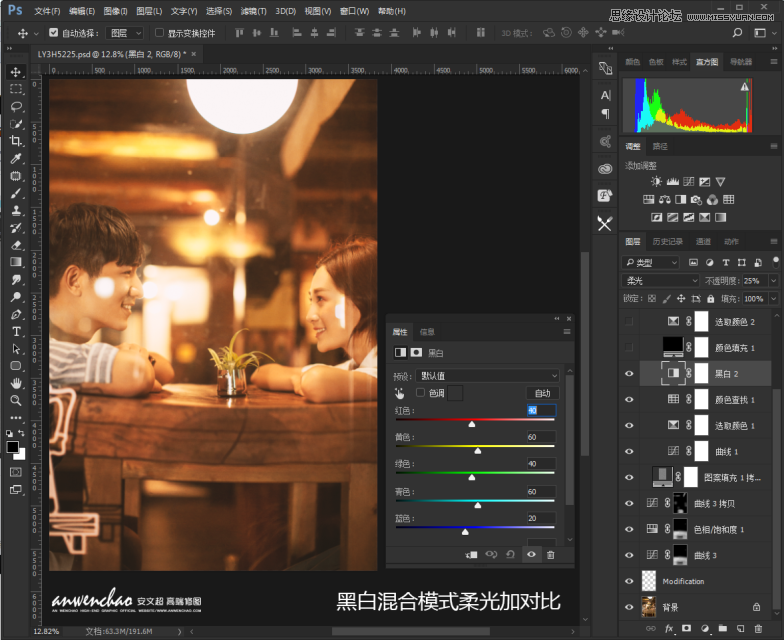
Task: Hide the 颜色查找 1 layer
Action: coord(629,400)
